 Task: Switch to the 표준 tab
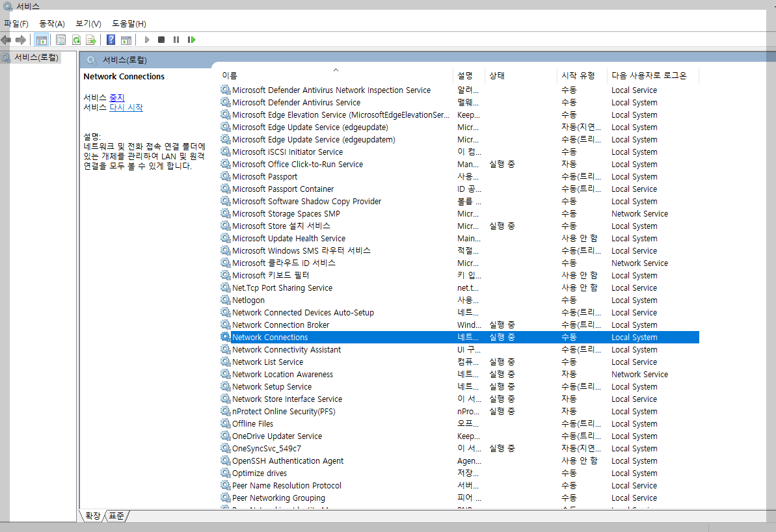[117, 516]
